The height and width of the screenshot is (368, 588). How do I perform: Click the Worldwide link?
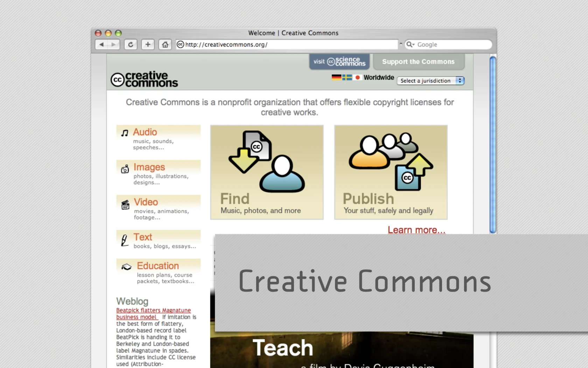pos(379,77)
